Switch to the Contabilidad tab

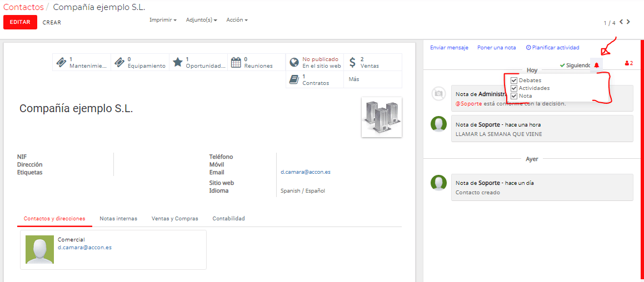[x=229, y=218]
